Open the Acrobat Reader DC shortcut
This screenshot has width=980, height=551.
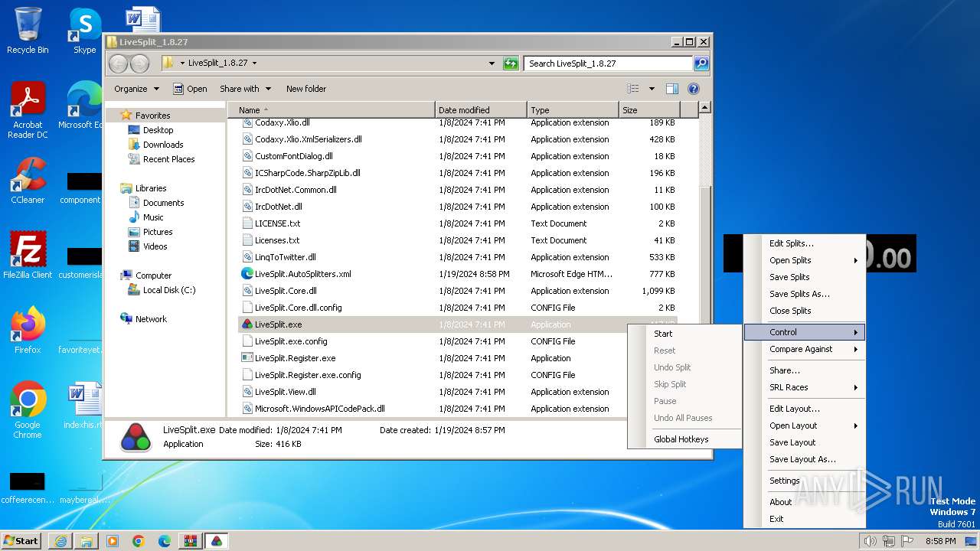coord(28,110)
